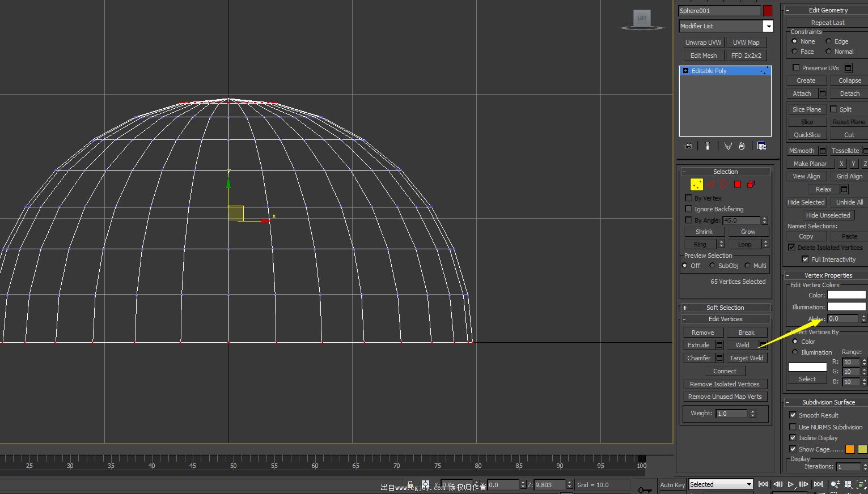Select Edge constraint radio button

click(828, 41)
